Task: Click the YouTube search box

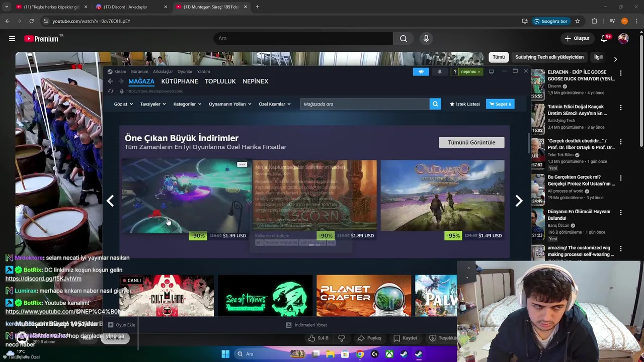Action: (x=303, y=38)
